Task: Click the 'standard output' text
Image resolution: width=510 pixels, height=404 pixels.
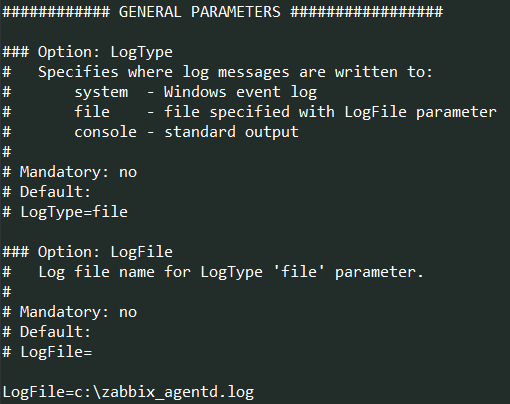Action: tap(231, 132)
